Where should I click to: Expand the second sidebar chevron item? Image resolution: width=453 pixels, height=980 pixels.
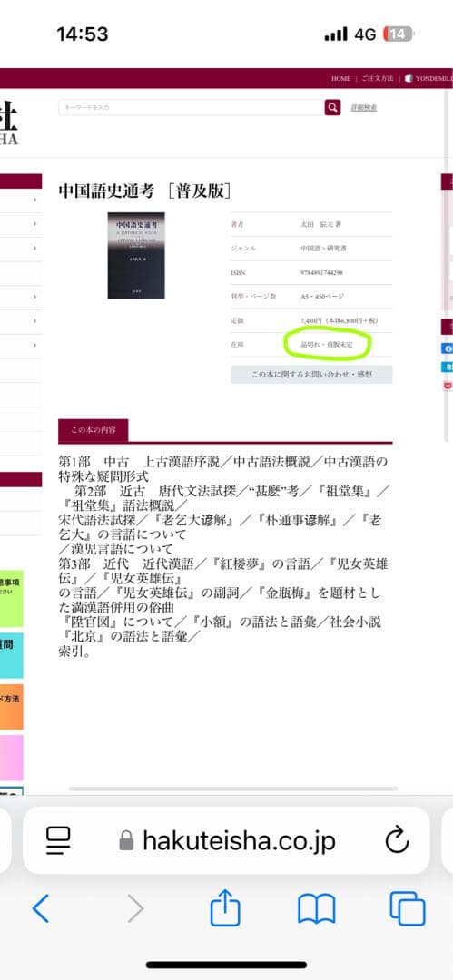coord(35,224)
